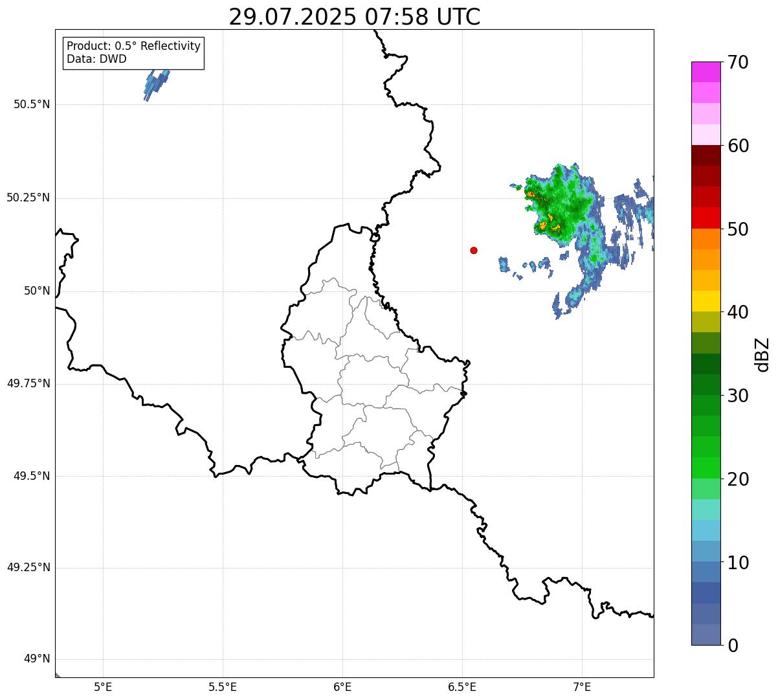
Task: Pick the orange swatch just below 50
Action: tap(706, 239)
